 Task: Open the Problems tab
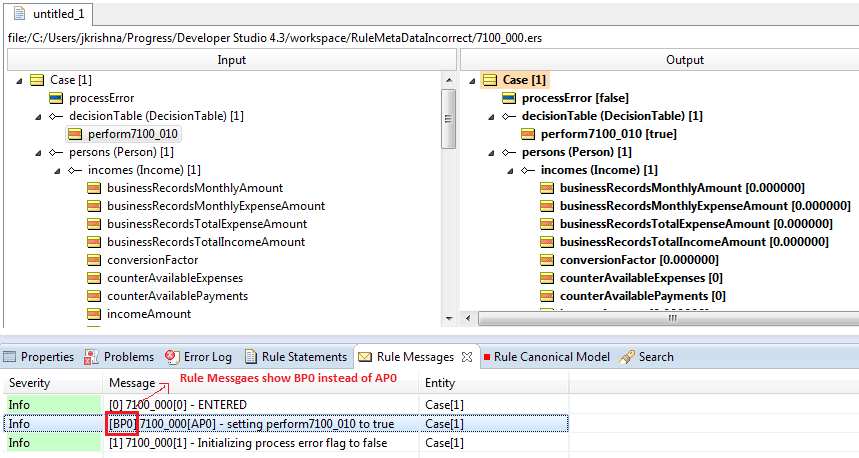click(x=119, y=357)
